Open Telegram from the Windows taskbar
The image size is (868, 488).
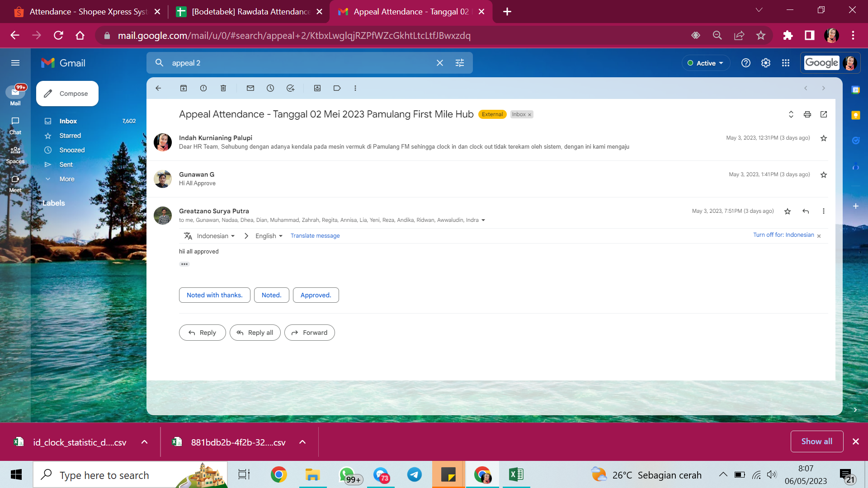[415, 475]
